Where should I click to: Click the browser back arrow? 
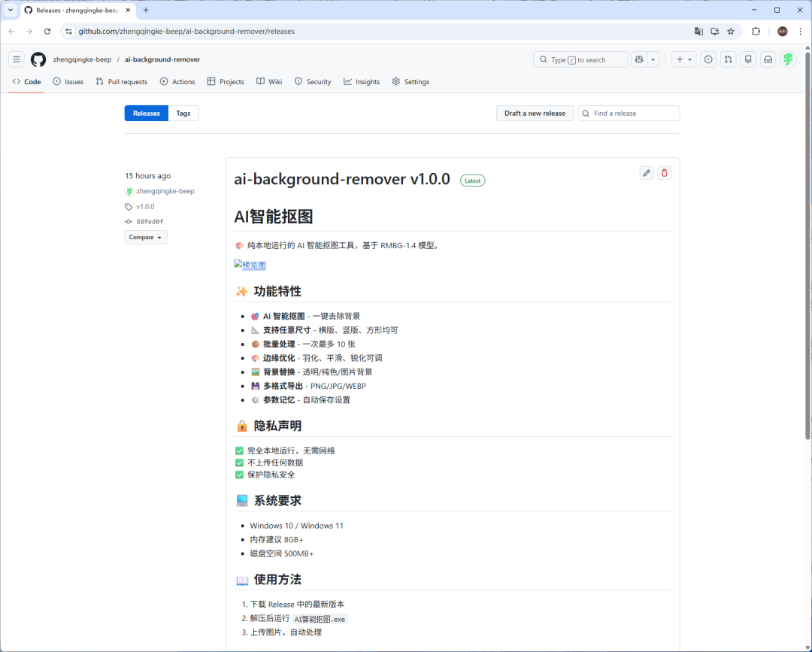coord(12,32)
